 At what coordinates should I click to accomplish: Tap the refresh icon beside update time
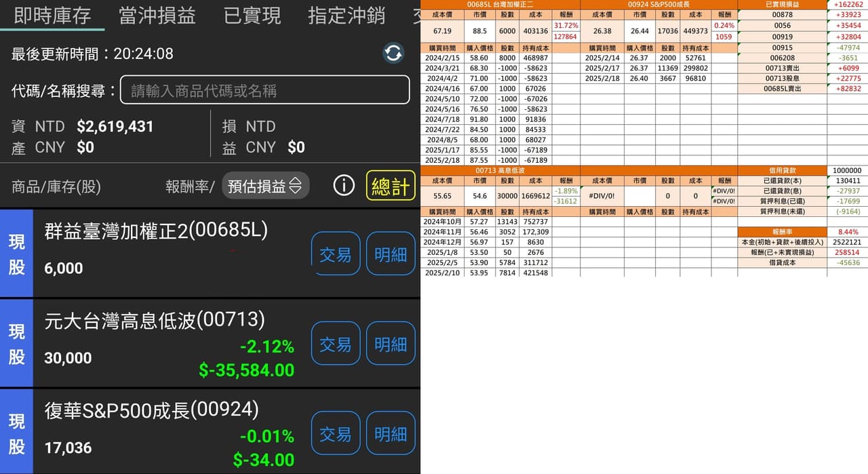click(393, 53)
